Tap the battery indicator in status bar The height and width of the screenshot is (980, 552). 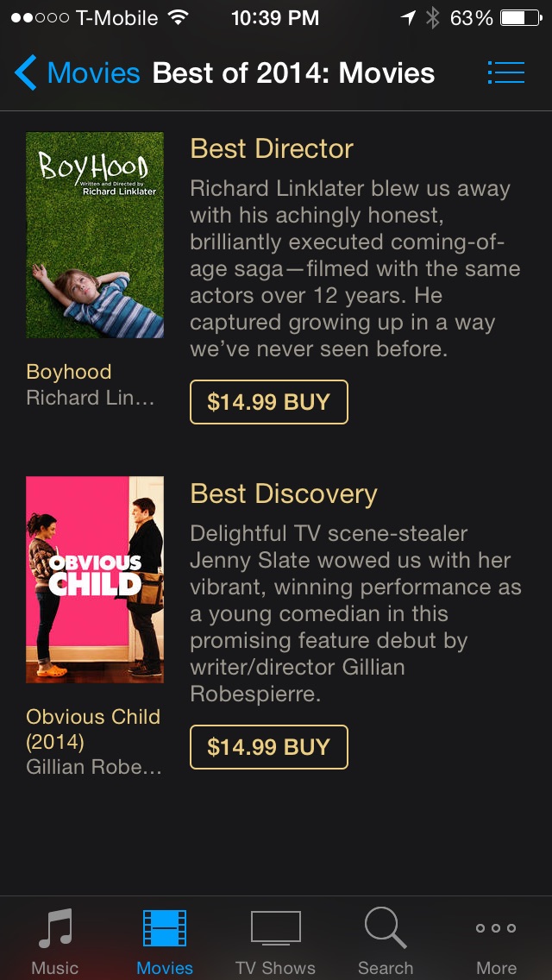tap(521, 18)
